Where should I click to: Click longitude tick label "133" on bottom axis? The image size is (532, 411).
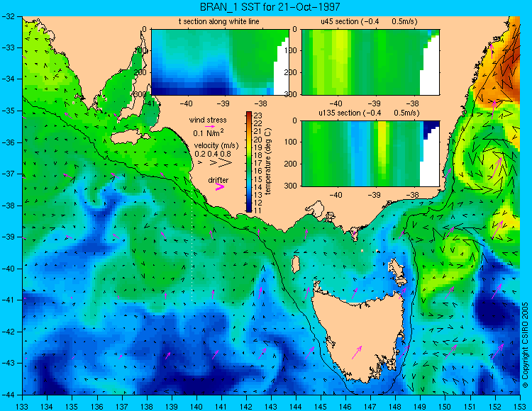pos(22,407)
